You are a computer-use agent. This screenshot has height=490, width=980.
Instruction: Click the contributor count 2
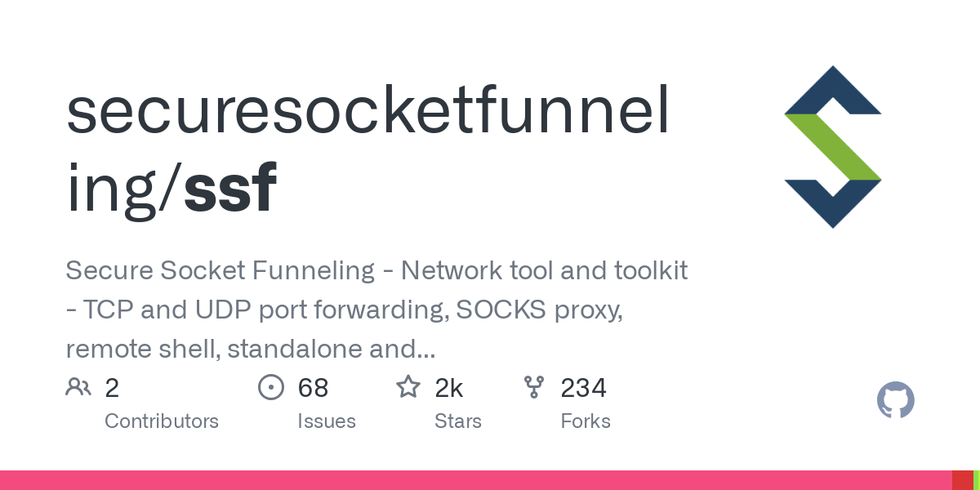click(x=112, y=388)
